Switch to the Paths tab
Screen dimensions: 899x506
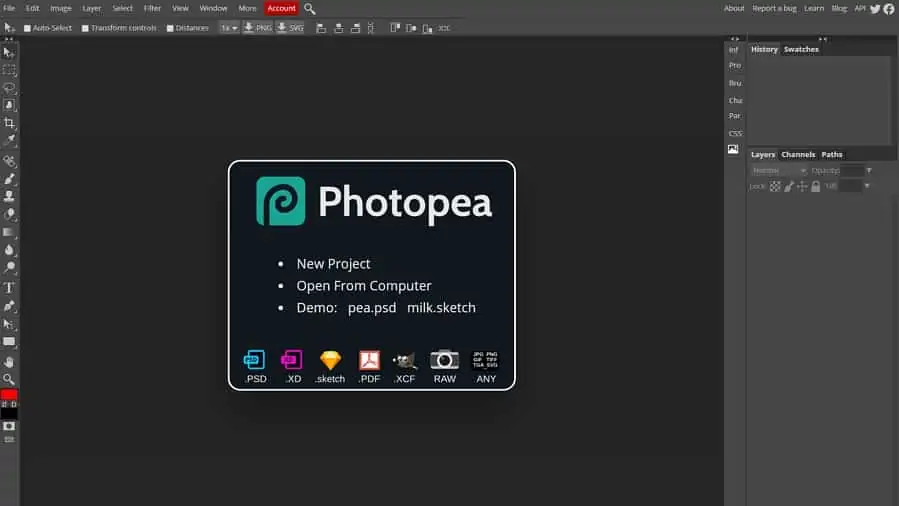click(832, 155)
